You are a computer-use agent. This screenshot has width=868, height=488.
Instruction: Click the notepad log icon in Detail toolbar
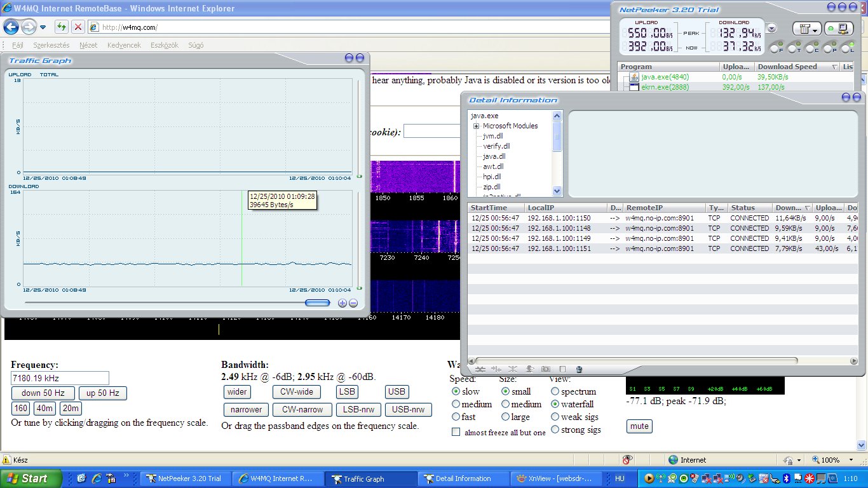coord(562,369)
